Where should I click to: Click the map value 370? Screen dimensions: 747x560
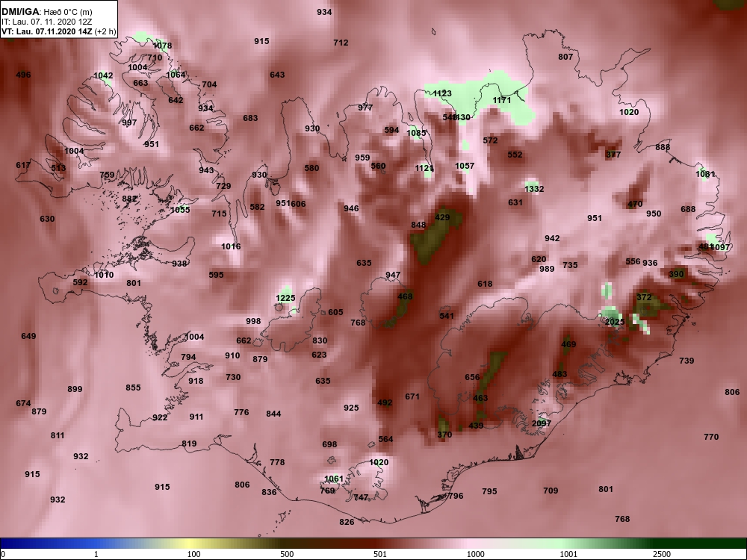pos(444,435)
